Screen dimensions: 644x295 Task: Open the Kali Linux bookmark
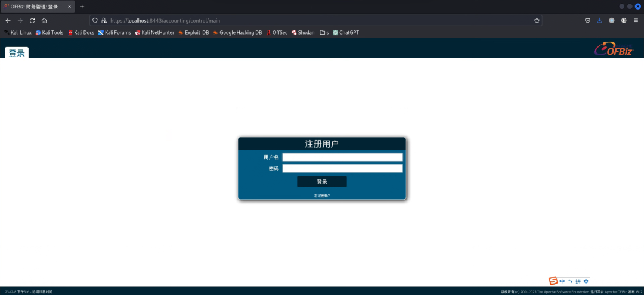coord(18,32)
